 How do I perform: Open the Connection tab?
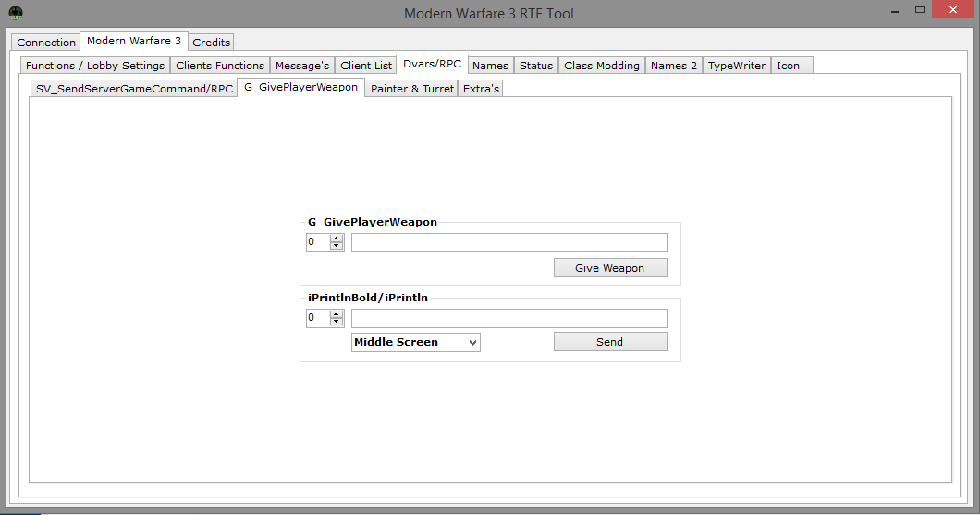[46, 43]
